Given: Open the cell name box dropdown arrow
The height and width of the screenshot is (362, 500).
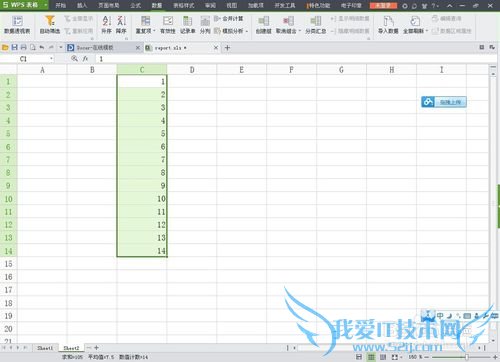Looking at the screenshot, I should point(51,59).
